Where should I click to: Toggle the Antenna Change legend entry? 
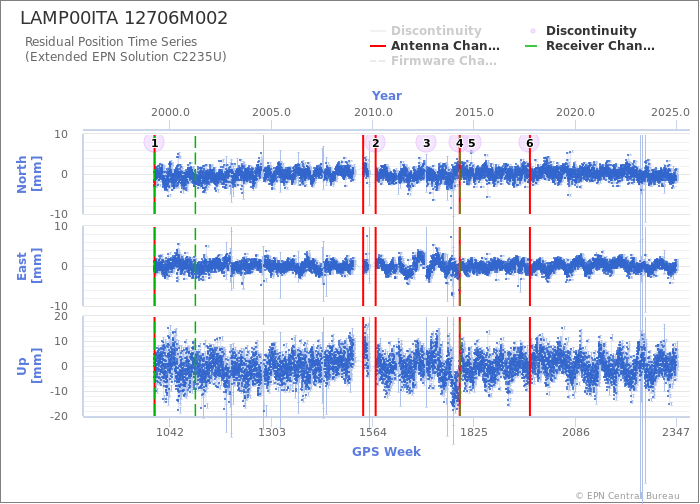pyautogui.click(x=435, y=46)
